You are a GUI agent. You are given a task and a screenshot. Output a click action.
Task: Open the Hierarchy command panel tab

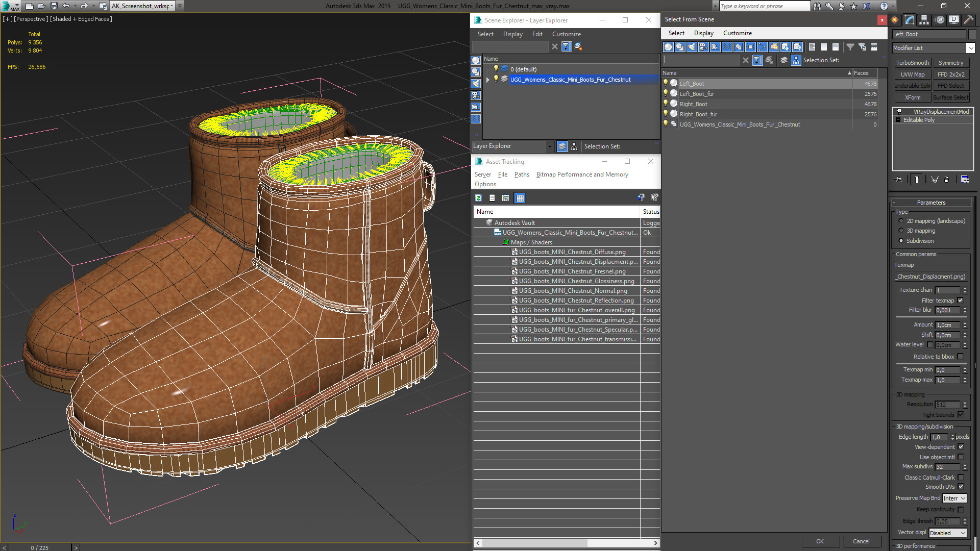tap(924, 20)
